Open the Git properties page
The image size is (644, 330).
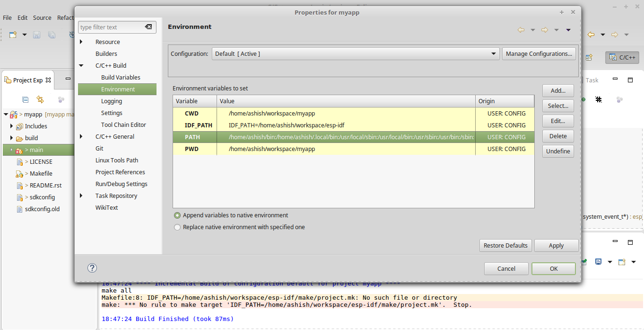click(99, 148)
